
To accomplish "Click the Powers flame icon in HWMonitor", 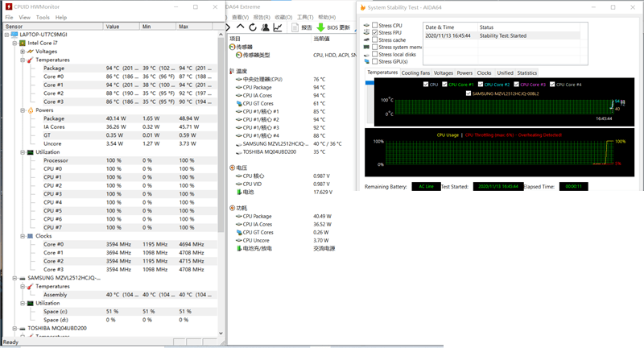I will tap(31, 110).
